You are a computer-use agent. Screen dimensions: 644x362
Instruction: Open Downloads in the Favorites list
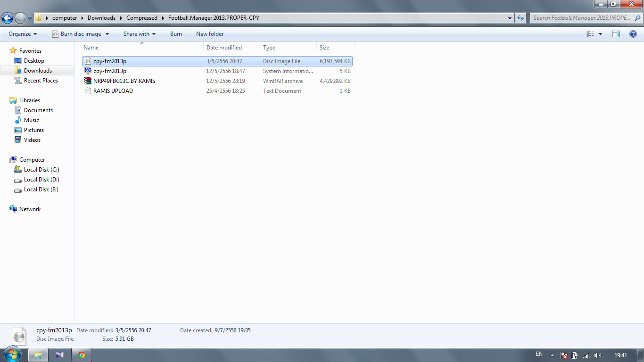pyautogui.click(x=38, y=71)
